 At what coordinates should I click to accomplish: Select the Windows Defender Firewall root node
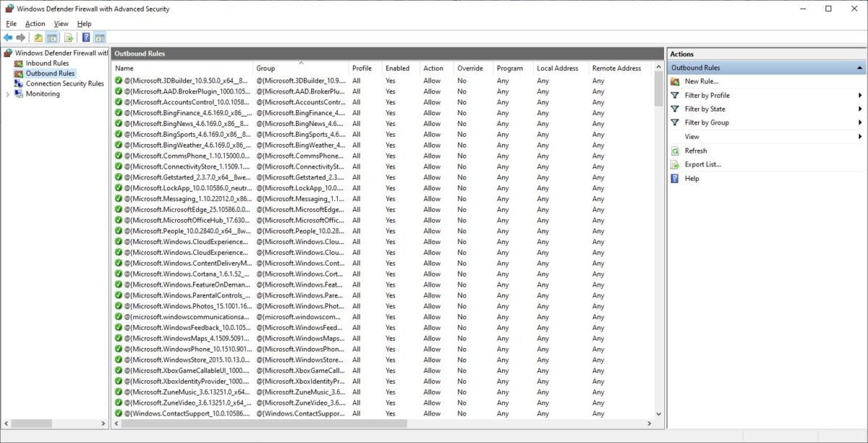61,53
